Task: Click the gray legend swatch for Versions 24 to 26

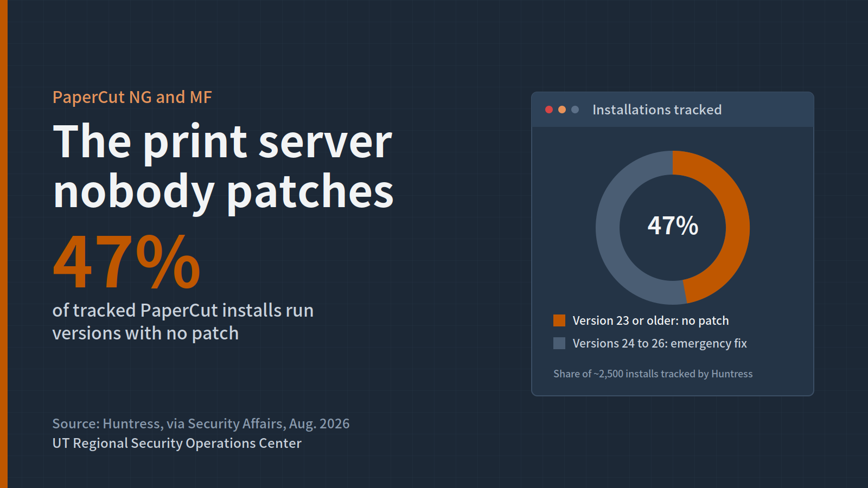Action: point(559,343)
